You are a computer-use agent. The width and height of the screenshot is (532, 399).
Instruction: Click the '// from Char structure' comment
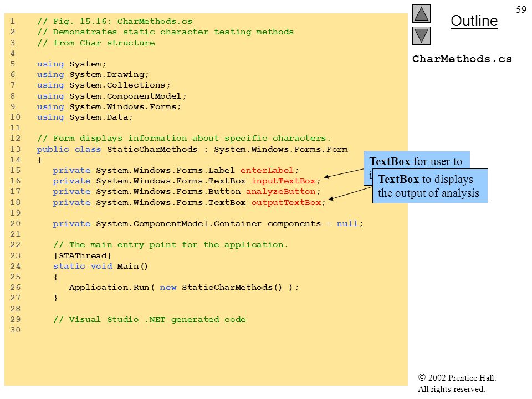[x=96, y=43]
